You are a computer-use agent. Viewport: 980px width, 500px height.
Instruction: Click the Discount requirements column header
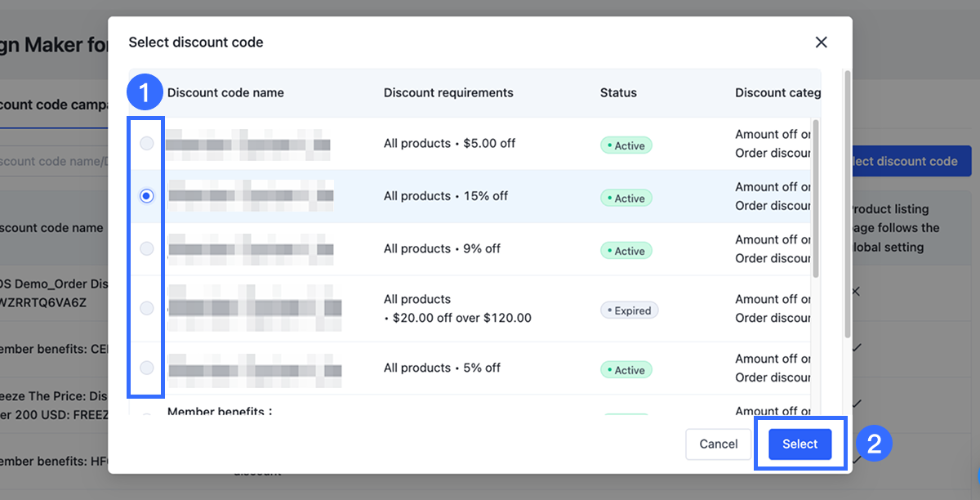(x=448, y=93)
